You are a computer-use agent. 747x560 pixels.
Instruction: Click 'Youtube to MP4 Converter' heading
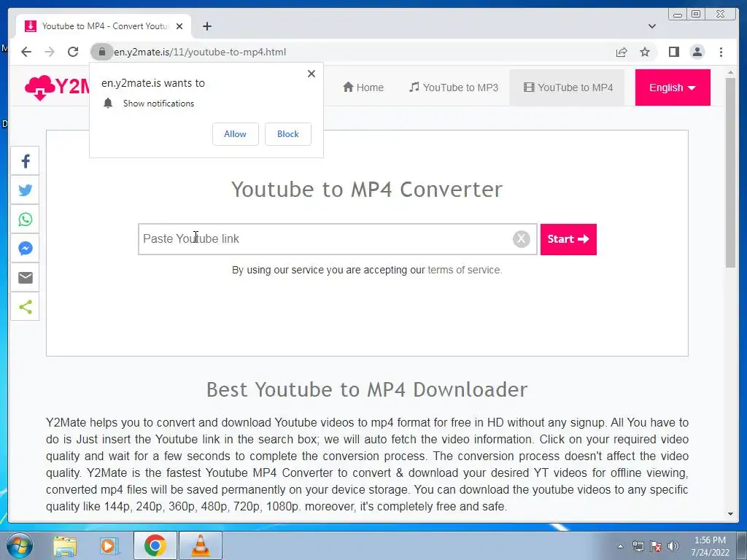pos(367,190)
